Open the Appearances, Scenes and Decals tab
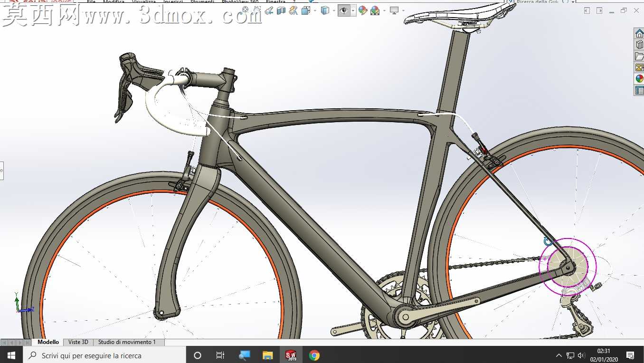This screenshot has height=363, width=644. (x=639, y=78)
